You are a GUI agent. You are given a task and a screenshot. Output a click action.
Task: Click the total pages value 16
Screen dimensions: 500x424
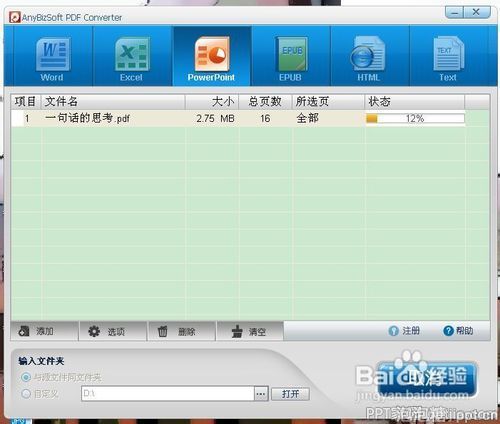(x=265, y=118)
